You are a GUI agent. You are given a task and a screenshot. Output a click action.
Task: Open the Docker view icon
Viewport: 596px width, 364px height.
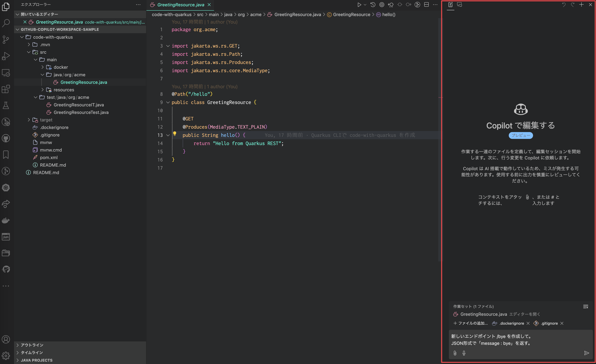(x=6, y=220)
